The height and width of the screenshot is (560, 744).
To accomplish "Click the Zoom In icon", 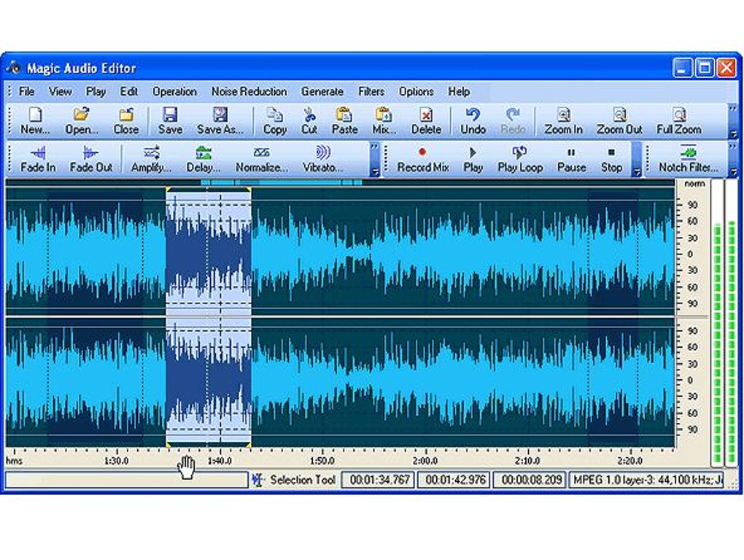I will 563,115.
